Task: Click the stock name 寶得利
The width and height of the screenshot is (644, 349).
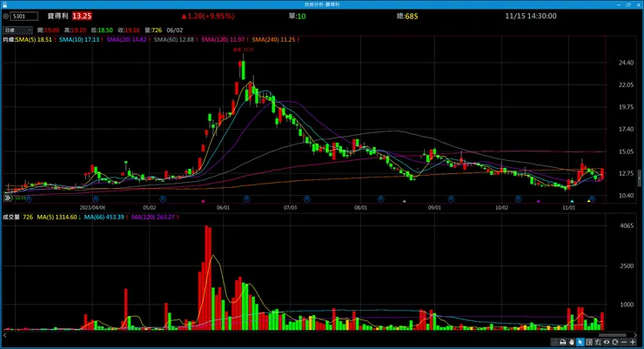Action: [57, 16]
